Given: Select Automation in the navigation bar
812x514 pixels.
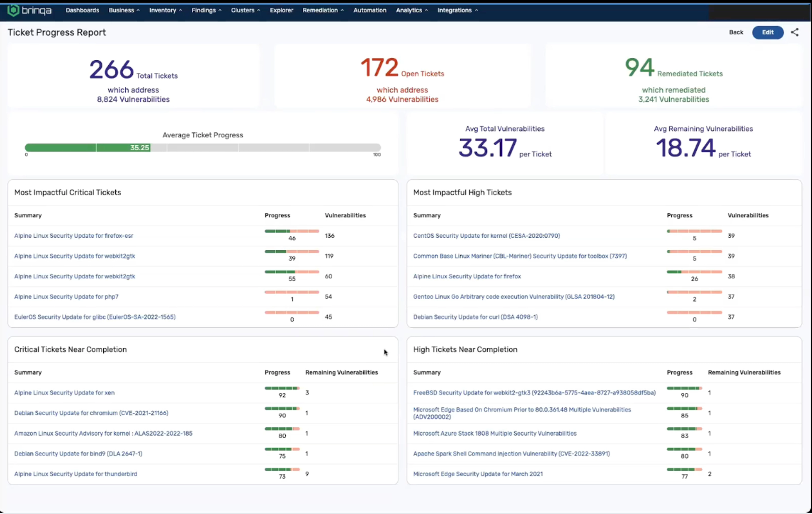Looking at the screenshot, I should coord(370,10).
